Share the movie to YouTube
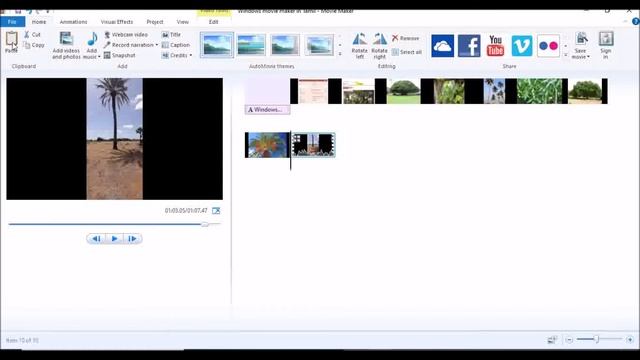This screenshot has height=360, width=640. tap(496, 46)
